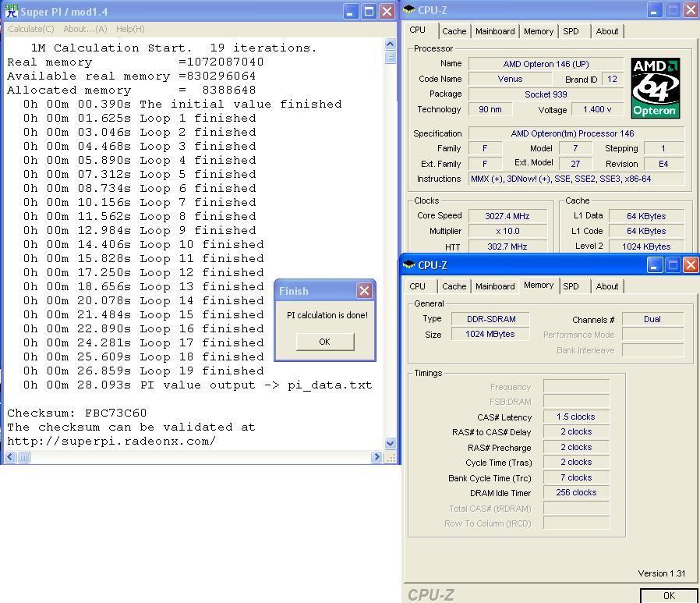Click the L1 Data cache value 64 KBytes
Screen dimensions: 700x603
tap(646, 216)
